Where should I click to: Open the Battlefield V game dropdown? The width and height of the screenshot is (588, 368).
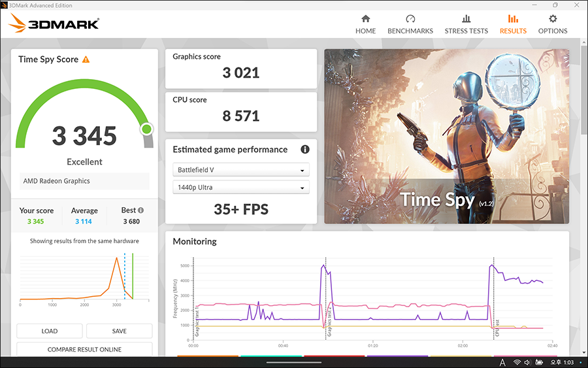coord(240,169)
